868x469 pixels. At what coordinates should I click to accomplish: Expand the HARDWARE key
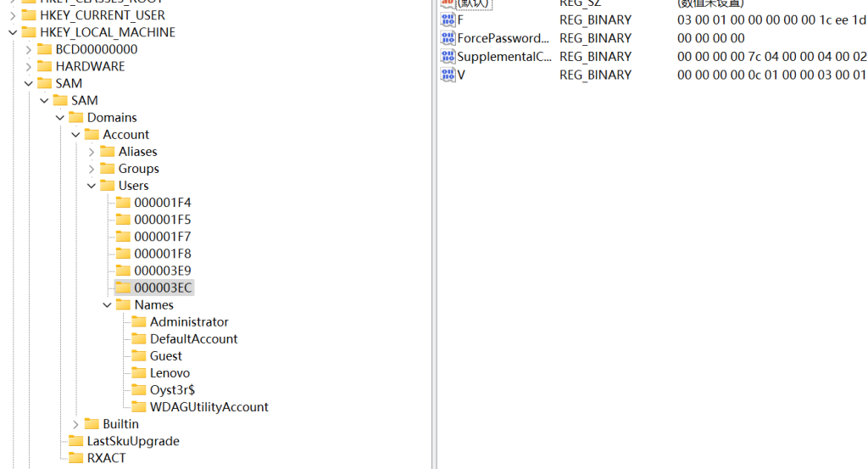28,66
